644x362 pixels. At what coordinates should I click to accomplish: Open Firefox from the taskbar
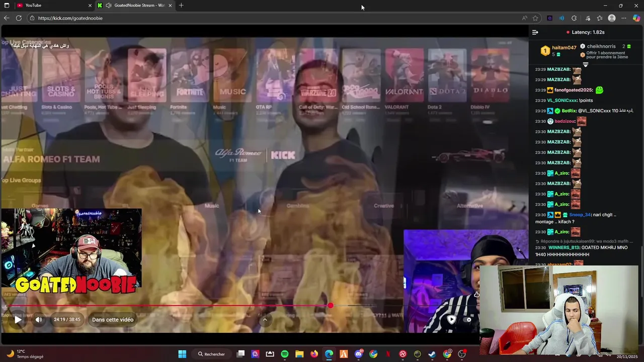314,354
